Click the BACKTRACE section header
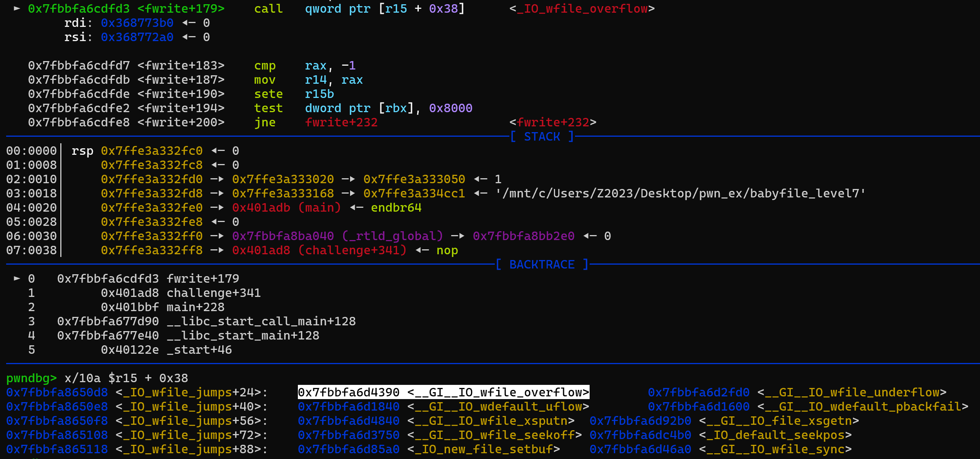The image size is (980, 459). coord(542,264)
